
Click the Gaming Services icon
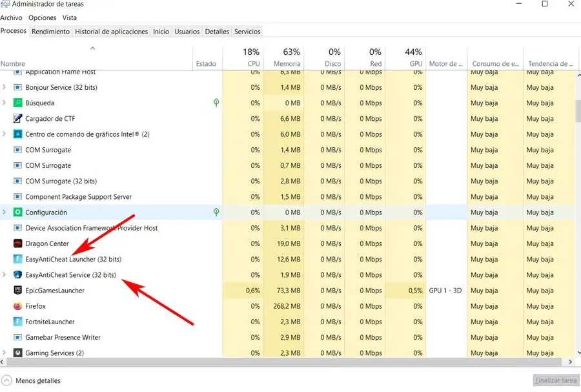click(17, 353)
